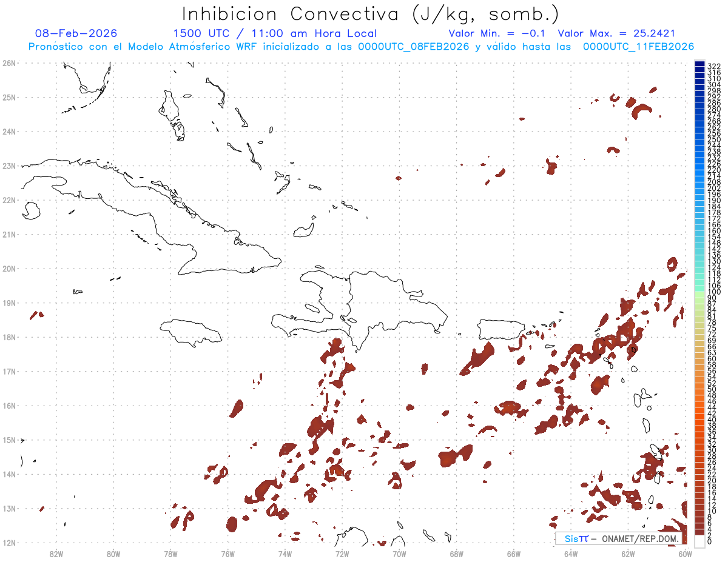This screenshot has width=728, height=562.
Task: Click the 17N latitude axis label
Action: pos(8,371)
